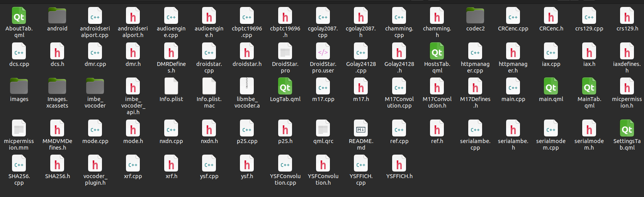644x197 pixels.
Task: Select the codec2 folder
Action: coord(475,17)
